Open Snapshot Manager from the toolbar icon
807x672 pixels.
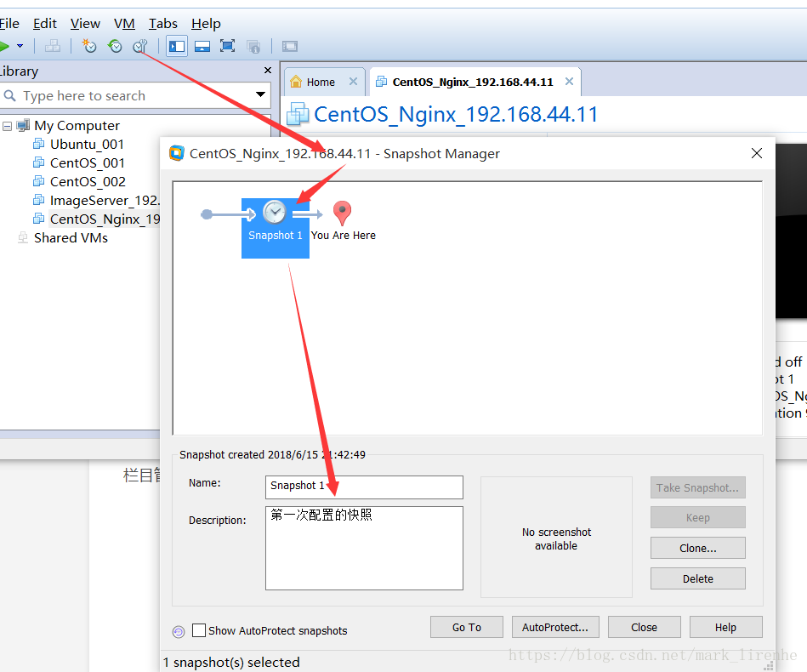pos(140,46)
